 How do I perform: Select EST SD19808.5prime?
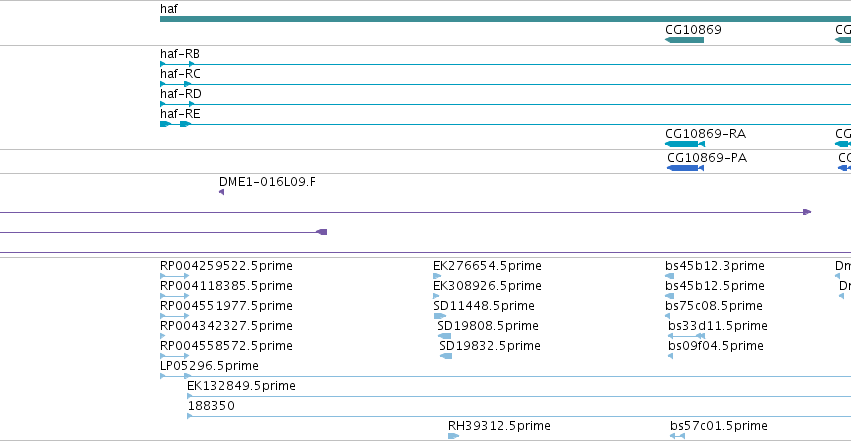click(x=488, y=326)
